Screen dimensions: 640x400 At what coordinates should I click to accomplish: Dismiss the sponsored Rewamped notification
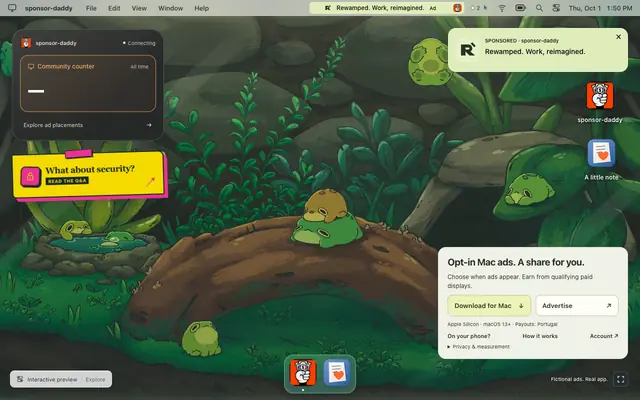tap(618, 37)
